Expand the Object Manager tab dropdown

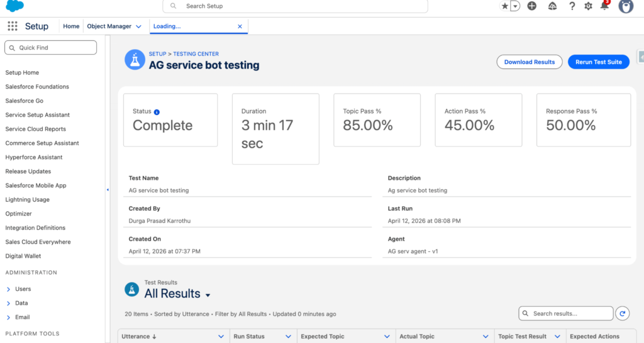138,26
